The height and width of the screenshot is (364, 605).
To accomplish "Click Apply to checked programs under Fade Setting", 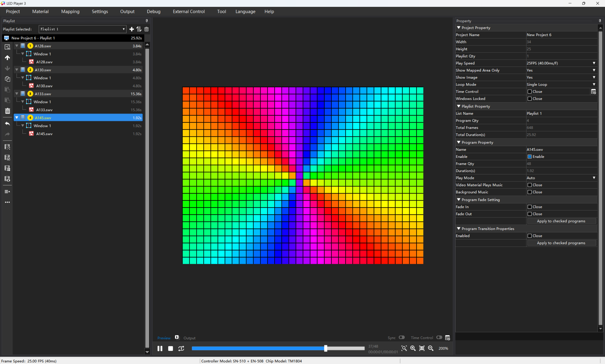I will coord(561,221).
